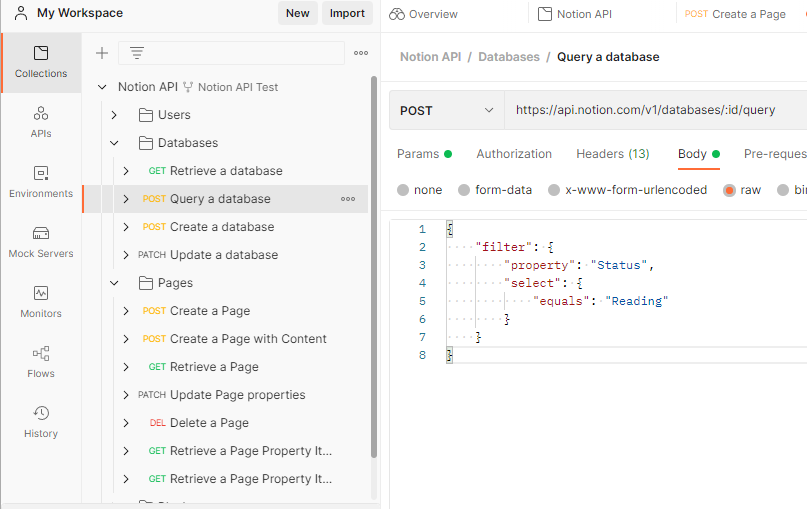This screenshot has height=509, width=807.
Task: Open collections panel three-dot options menu
Action: [x=361, y=53]
